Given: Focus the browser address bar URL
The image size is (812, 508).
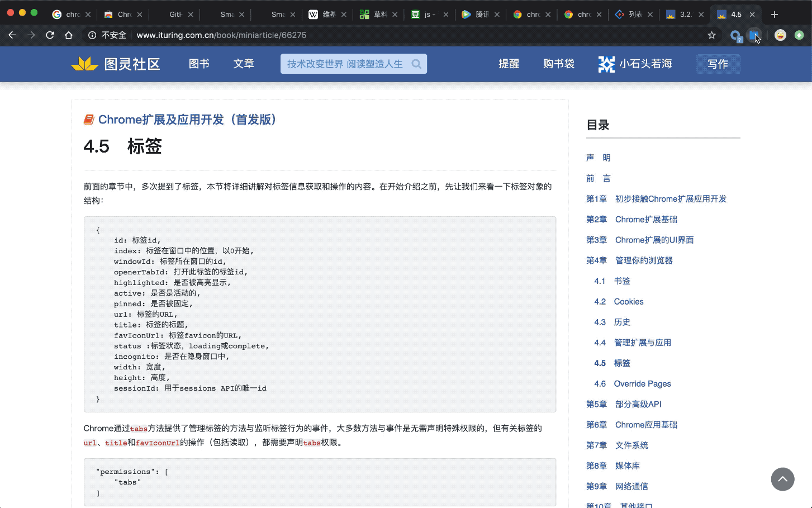Looking at the screenshot, I should point(222,35).
